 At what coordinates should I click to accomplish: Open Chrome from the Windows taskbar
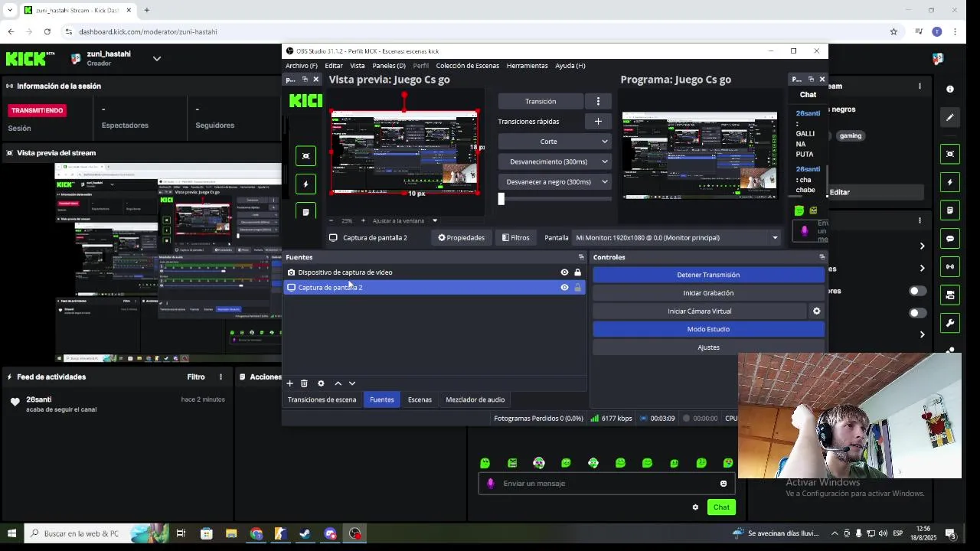coord(256,533)
